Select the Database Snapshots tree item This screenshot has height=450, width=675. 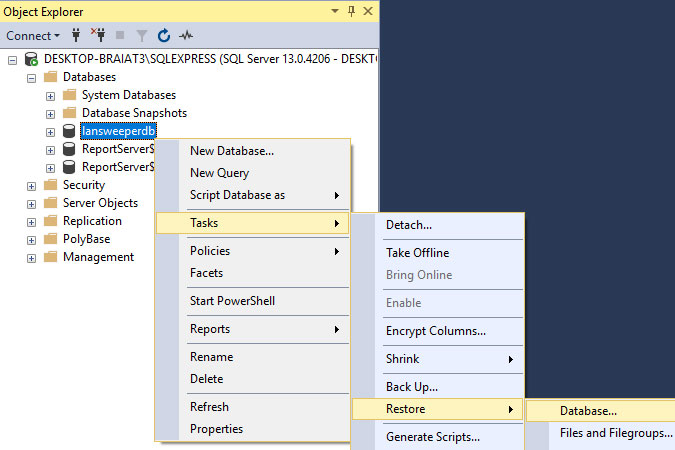point(133,113)
